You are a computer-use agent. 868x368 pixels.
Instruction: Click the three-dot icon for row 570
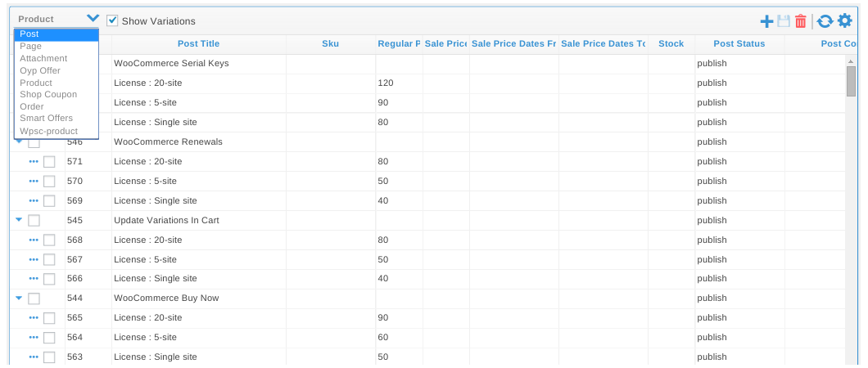(x=34, y=182)
